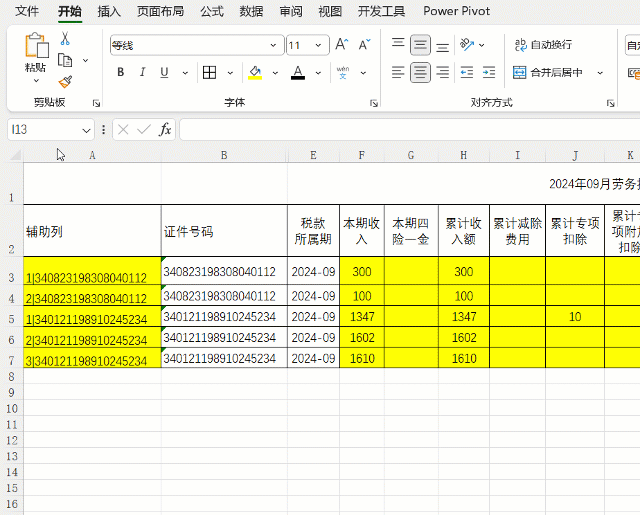The width and height of the screenshot is (640, 515).
Task: Select the cell with value 1347 under 本期收入
Action: coord(362,317)
